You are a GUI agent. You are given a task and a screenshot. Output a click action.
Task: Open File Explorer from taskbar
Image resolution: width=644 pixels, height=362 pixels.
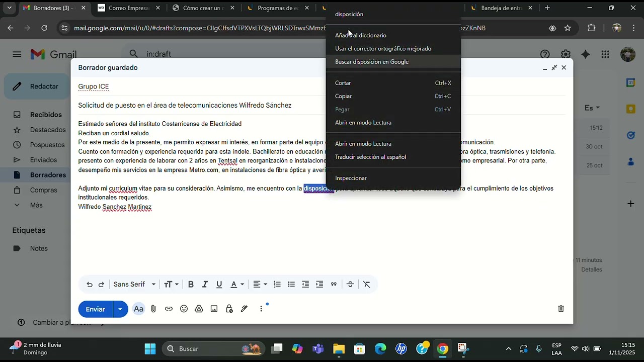click(x=339, y=349)
